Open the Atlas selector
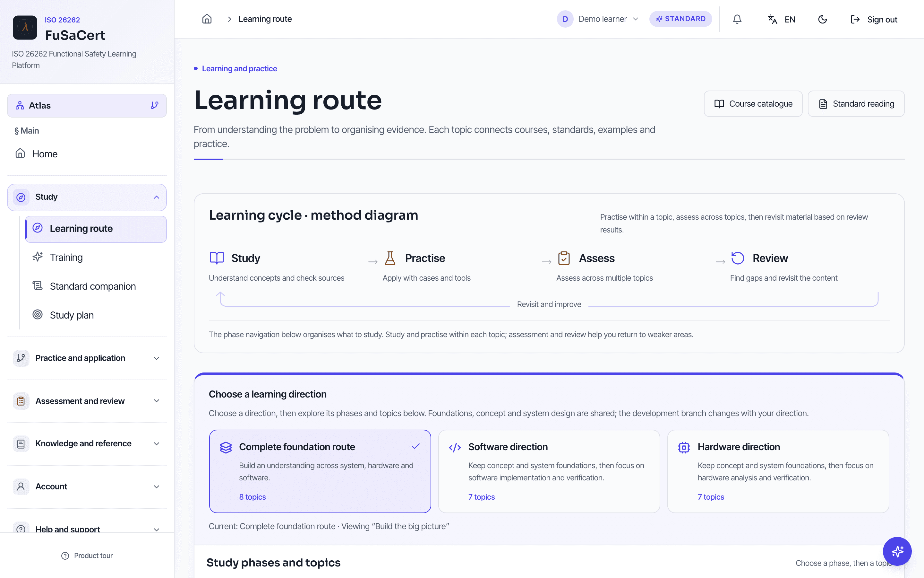 click(87, 106)
